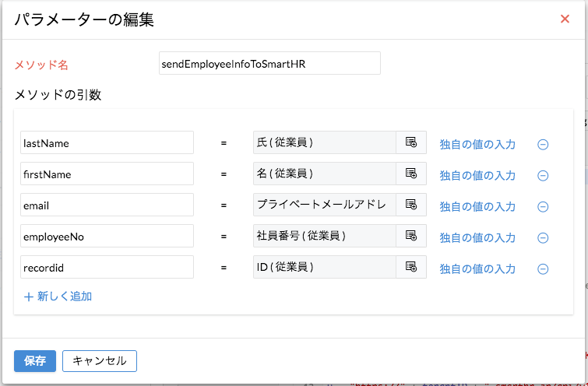Select the ID ( 従業員 ) value field
This screenshot has height=386, width=588.
click(325, 267)
